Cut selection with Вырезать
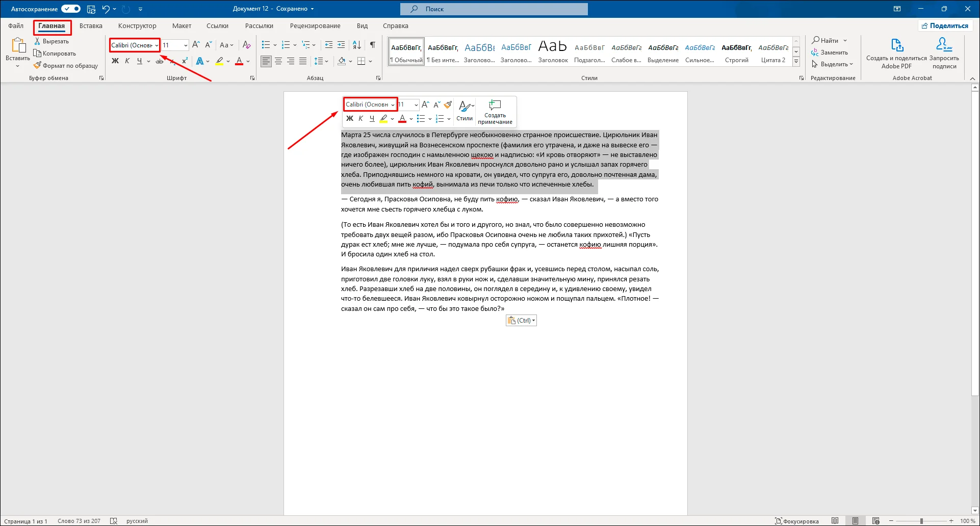This screenshot has width=980, height=526. [51, 41]
